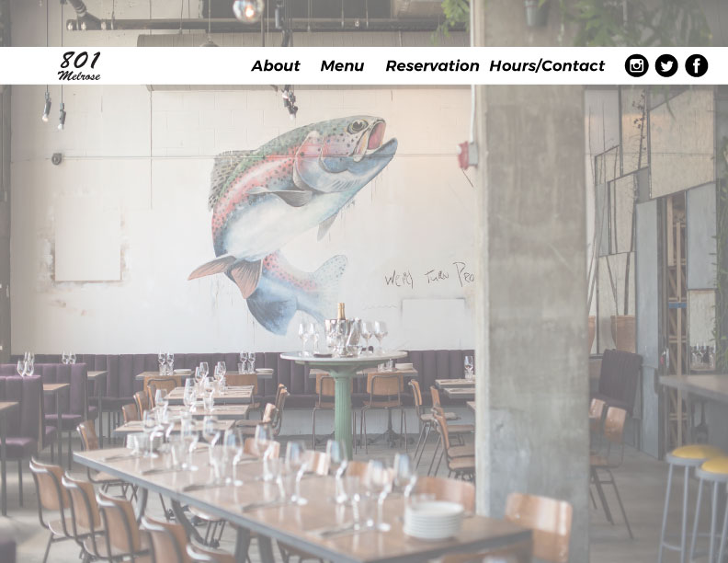728x563 pixels.
Task: Click the 801 Melrose logo
Action: tap(79, 65)
